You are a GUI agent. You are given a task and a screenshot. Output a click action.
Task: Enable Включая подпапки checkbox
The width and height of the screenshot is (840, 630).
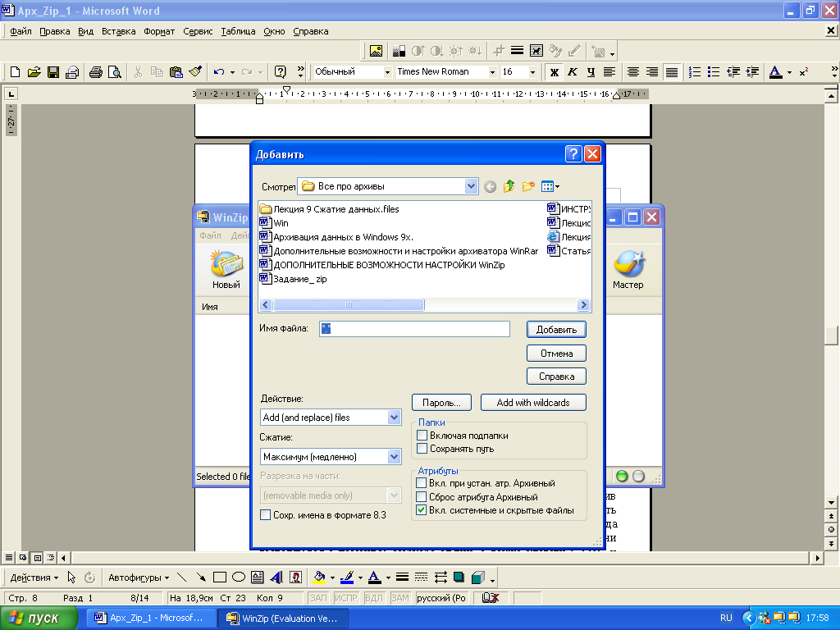click(x=422, y=435)
